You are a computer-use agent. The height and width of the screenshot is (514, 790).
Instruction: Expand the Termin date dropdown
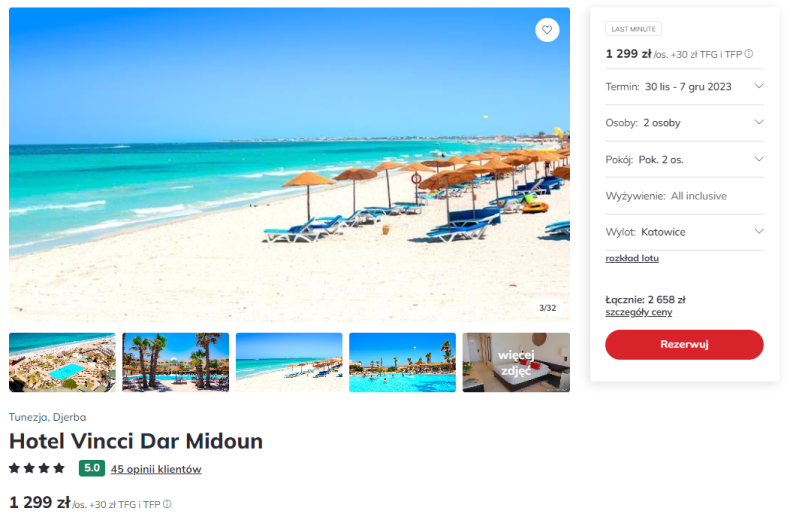684,87
